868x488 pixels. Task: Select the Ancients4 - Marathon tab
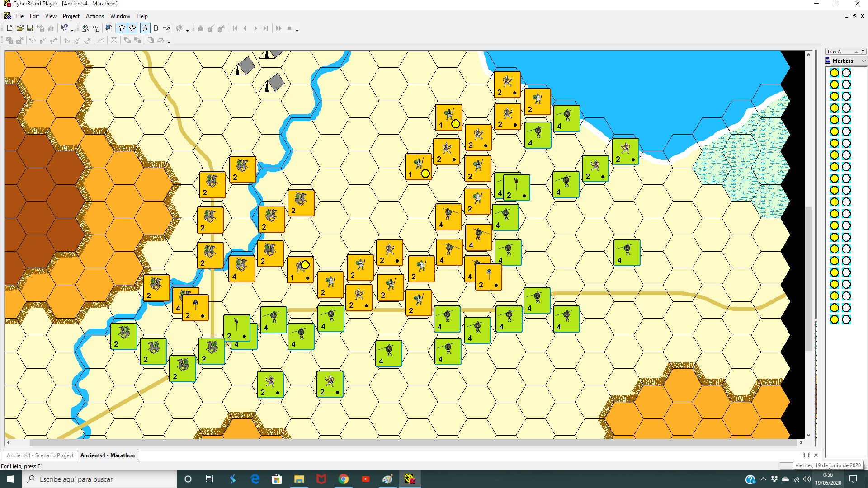click(x=108, y=455)
